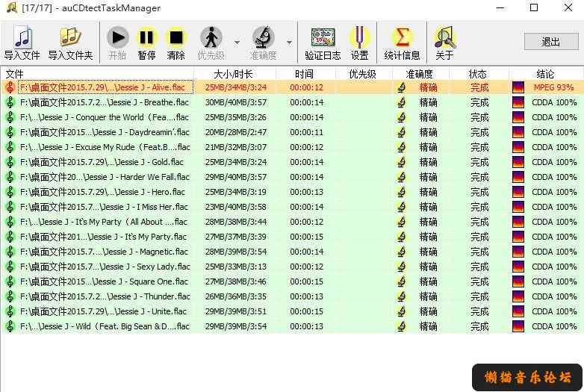The image size is (584, 392).
Task: Open 设置 settings tuning fork icon
Action: click(x=359, y=37)
